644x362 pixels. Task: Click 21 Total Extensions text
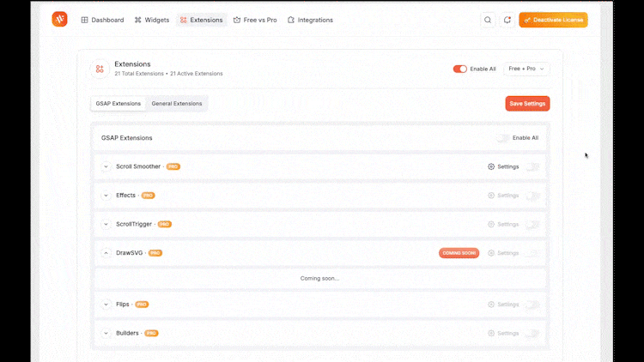(x=139, y=74)
